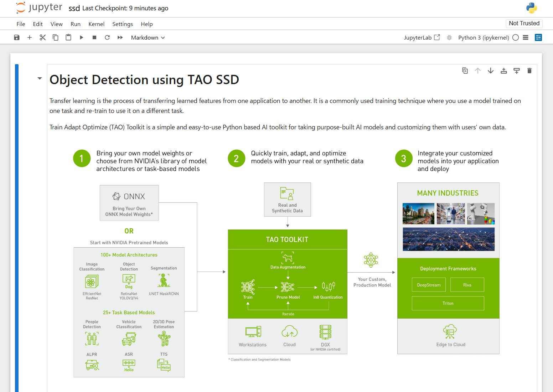This screenshot has height=392, width=553.
Task: Collapse the Object Detection heading section
Action: click(x=40, y=78)
